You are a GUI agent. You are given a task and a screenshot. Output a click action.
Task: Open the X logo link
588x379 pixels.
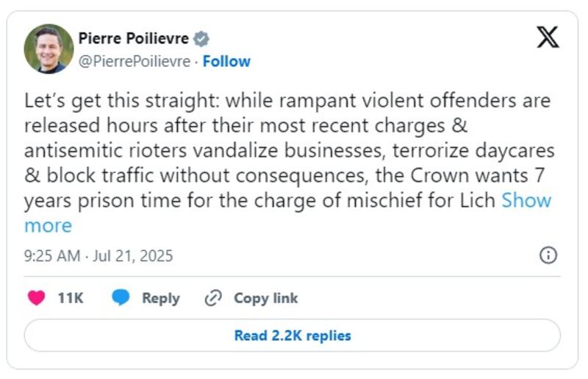pyautogui.click(x=548, y=37)
